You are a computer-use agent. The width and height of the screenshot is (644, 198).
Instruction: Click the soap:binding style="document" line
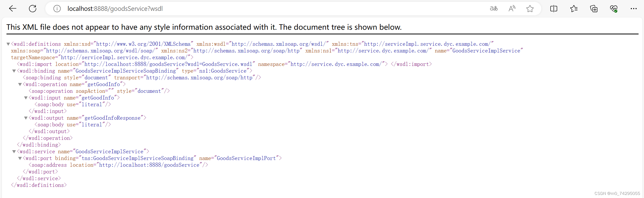(142, 78)
